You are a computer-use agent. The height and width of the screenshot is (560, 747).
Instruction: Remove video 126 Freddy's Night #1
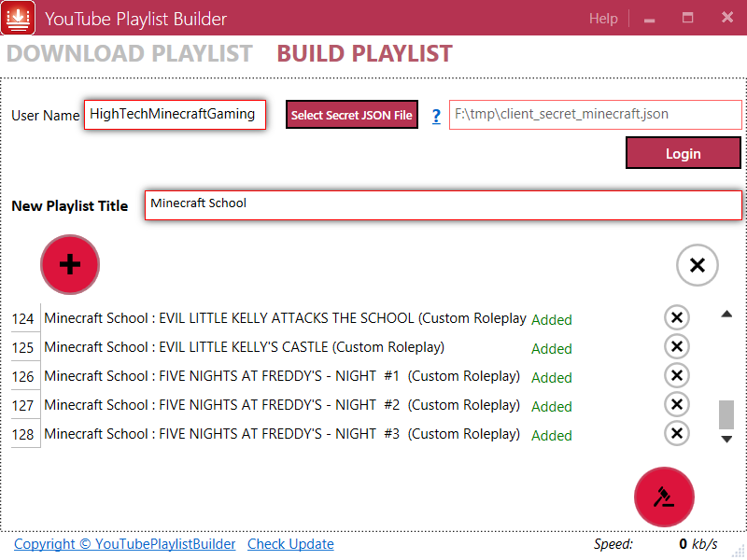[676, 375]
